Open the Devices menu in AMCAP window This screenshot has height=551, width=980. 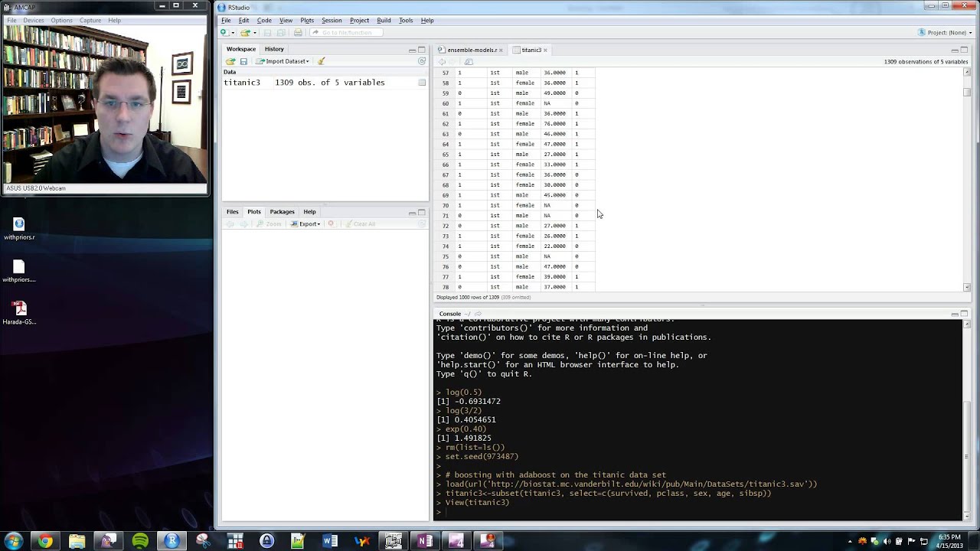tap(33, 21)
